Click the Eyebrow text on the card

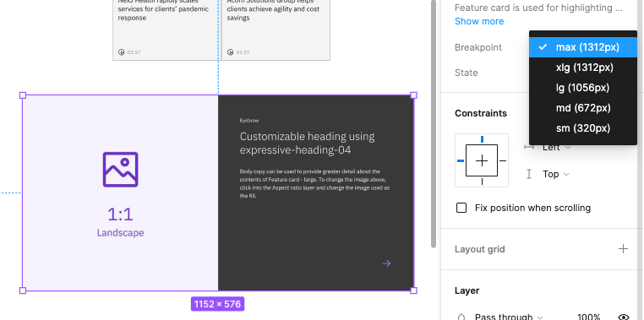(x=249, y=121)
